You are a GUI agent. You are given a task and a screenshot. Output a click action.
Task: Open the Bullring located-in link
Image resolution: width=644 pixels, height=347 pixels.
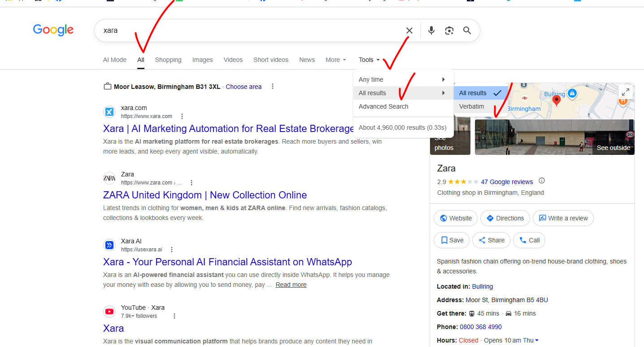point(483,286)
